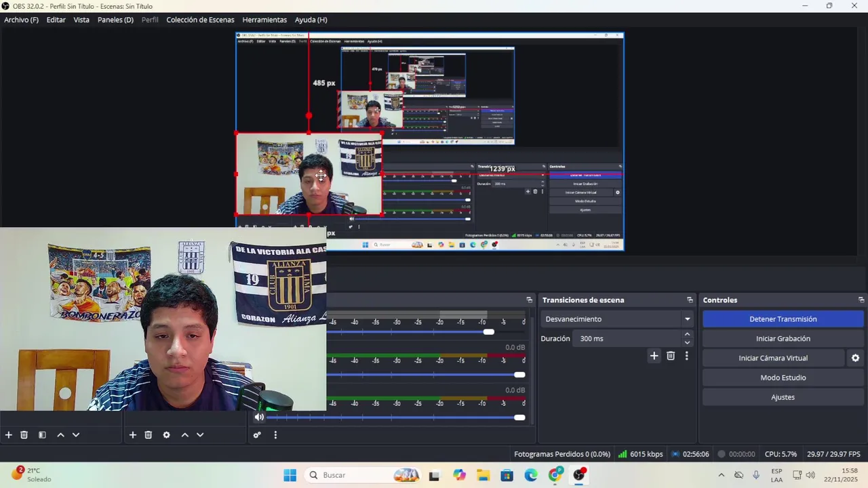
Task: Open Task View from the taskbar
Action: tap(434, 475)
